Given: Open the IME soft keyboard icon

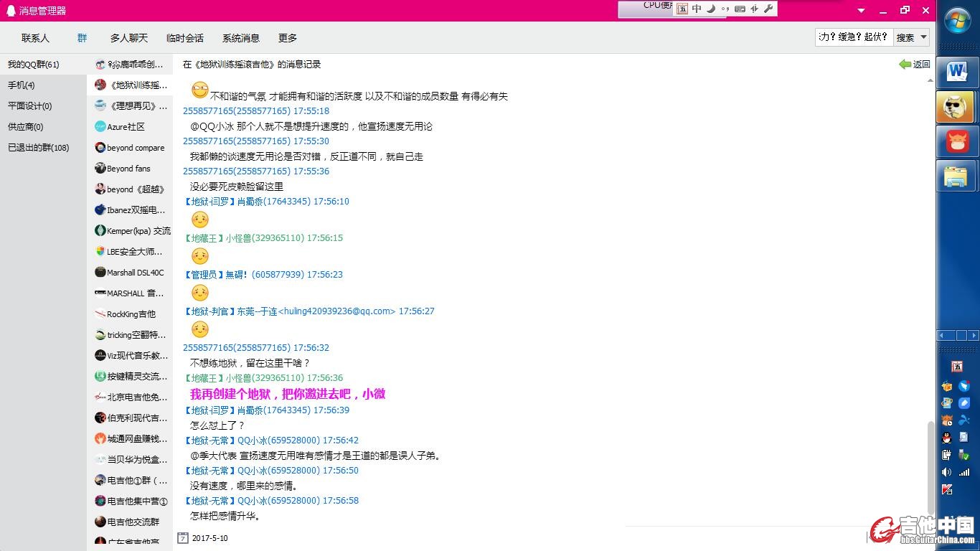Looking at the screenshot, I should (x=740, y=9).
